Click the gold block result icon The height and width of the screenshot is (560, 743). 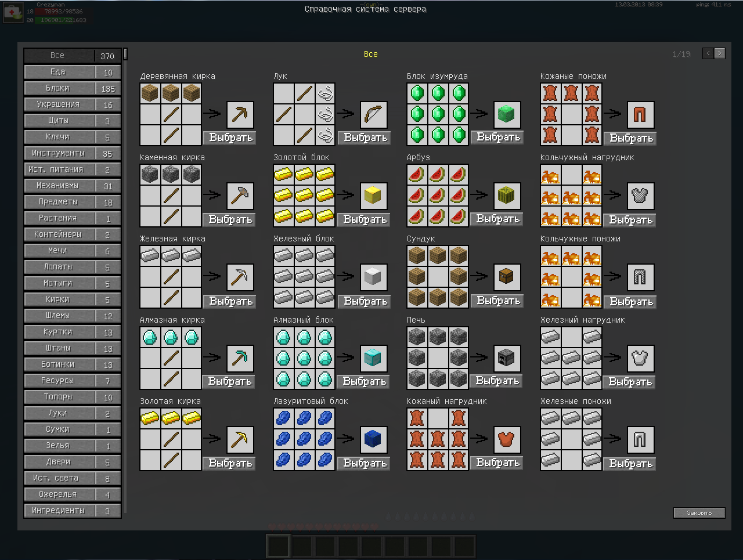coord(373,196)
